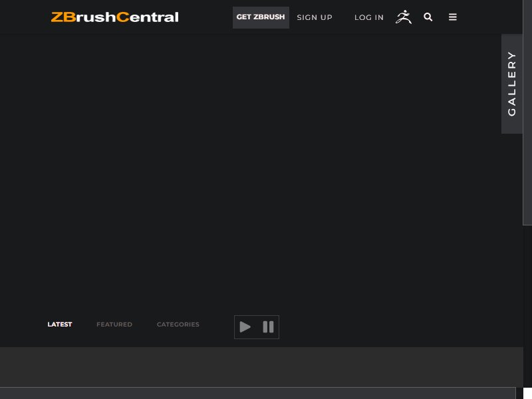Click the ZBrush running figure icon
532x399 pixels.
coord(404,17)
